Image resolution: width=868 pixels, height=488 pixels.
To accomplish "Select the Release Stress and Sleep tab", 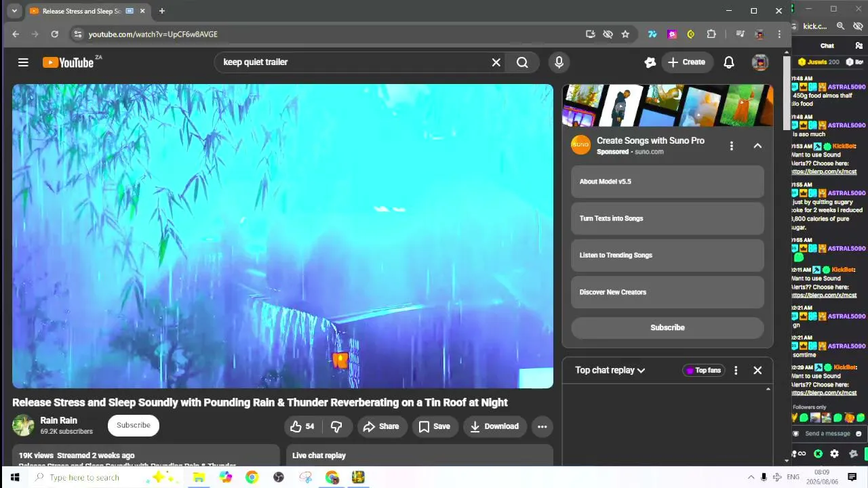I will pyautogui.click(x=80, y=11).
